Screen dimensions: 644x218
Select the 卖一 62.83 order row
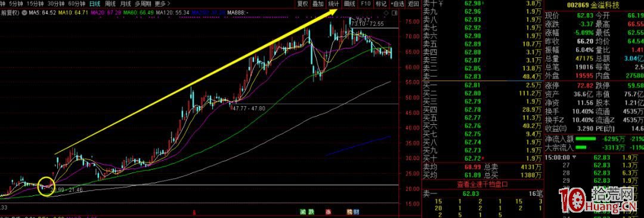pyautogui.click(x=482, y=76)
